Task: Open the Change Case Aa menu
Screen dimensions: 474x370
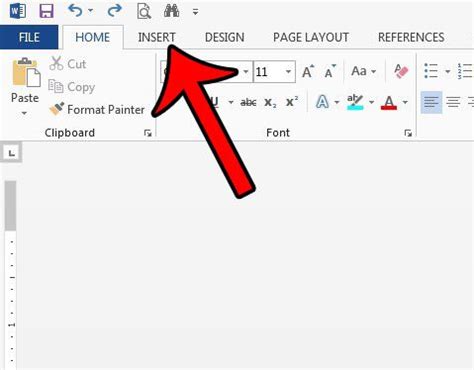Action: 363,71
